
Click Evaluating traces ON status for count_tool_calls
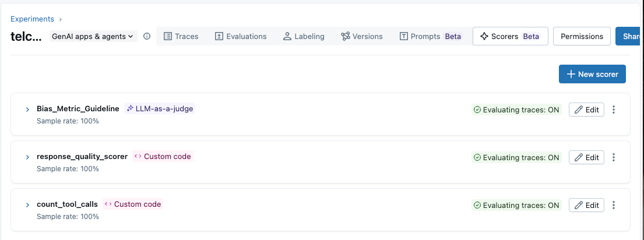click(x=516, y=205)
